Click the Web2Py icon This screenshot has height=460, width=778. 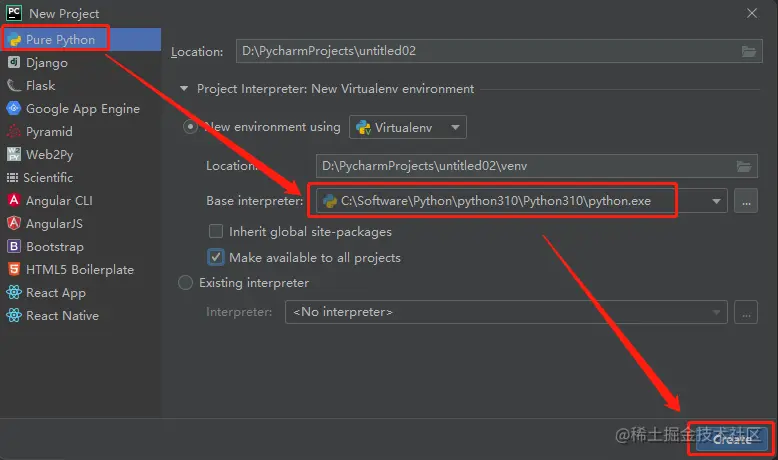[x=14, y=154]
